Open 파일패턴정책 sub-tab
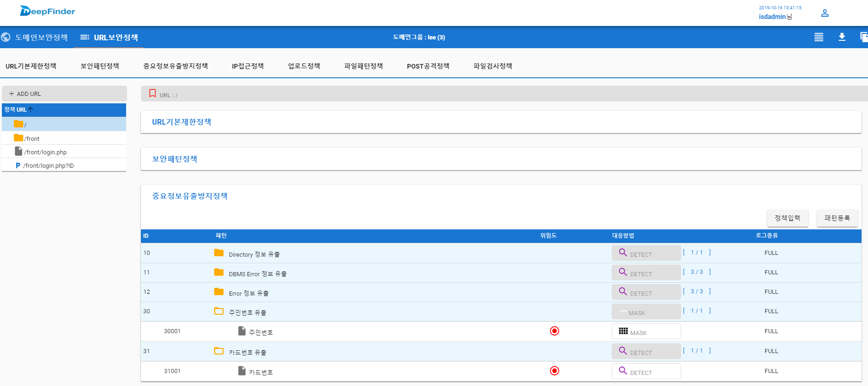Viewport: 868px width, 386px height. pyautogui.click(x=364, y=66)
